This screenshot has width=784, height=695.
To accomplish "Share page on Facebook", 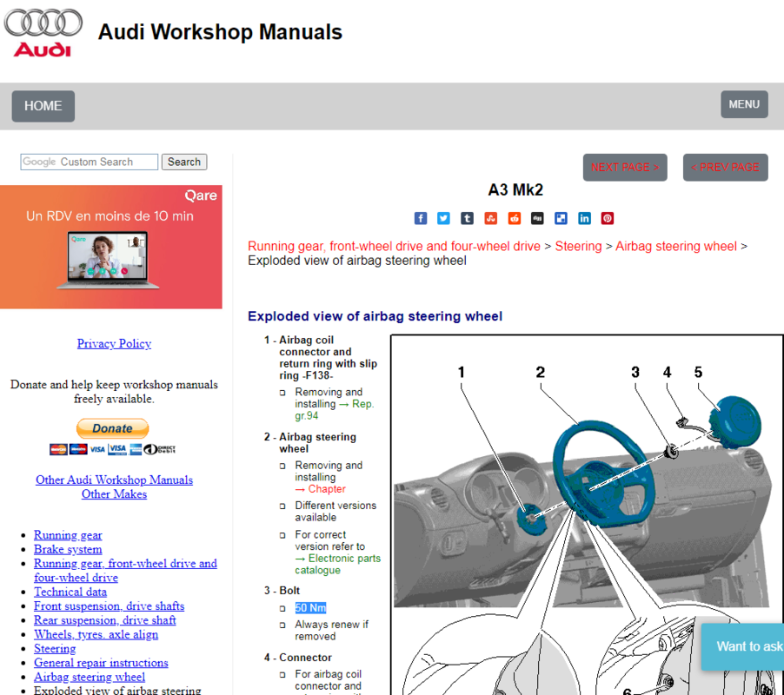I will pos(421,218).
